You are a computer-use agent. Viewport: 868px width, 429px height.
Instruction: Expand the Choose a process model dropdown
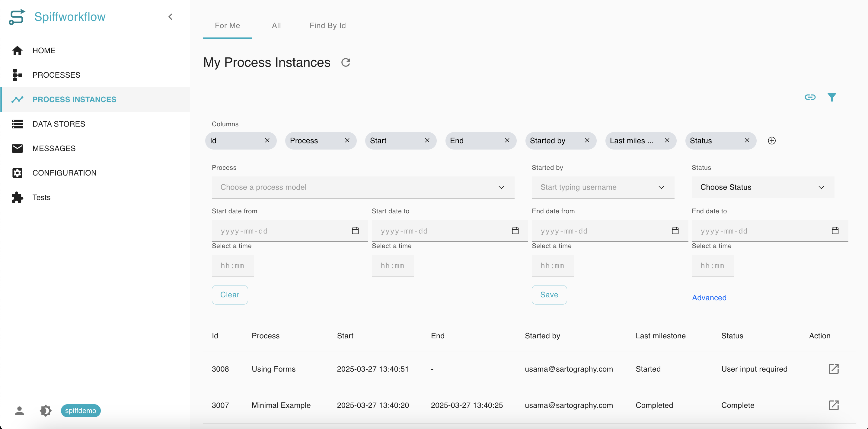coord(363,187)
